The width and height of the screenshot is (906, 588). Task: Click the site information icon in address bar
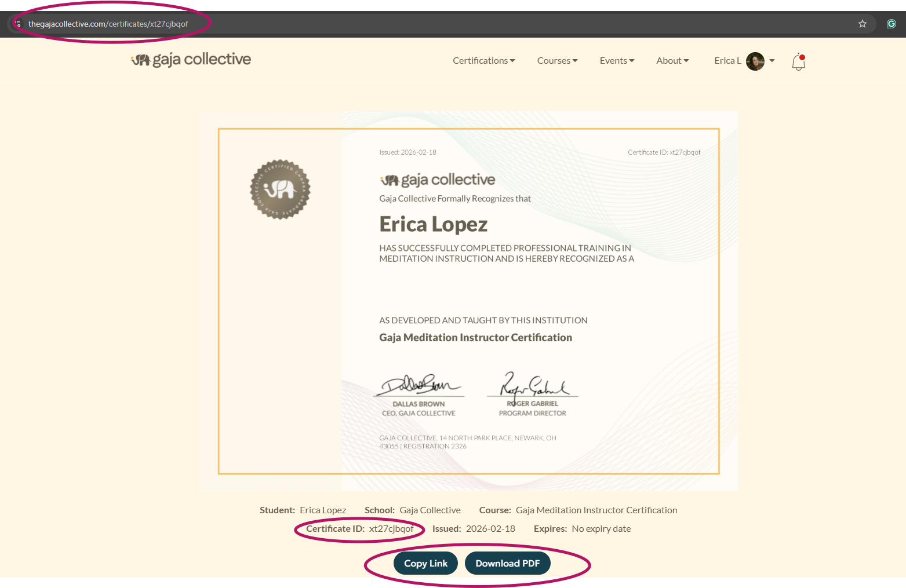click(x=18, y=24)
